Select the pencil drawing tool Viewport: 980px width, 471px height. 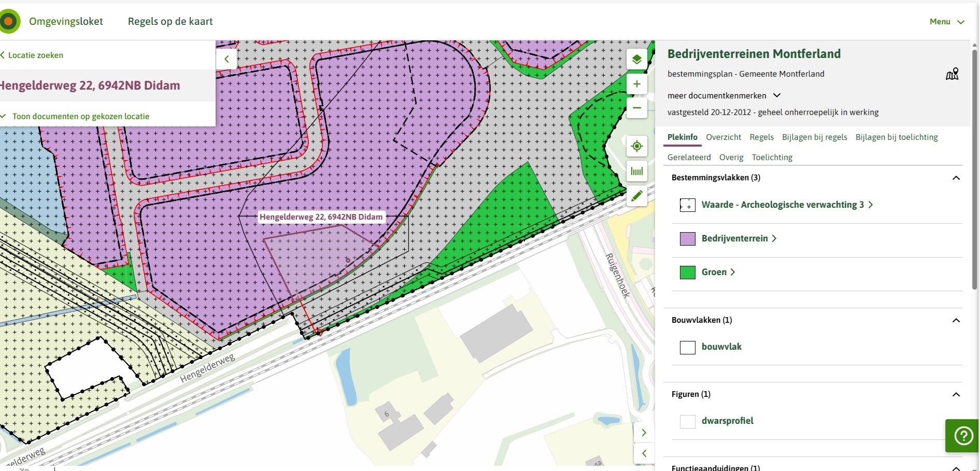pyautogui.click(x=637, y=196)
